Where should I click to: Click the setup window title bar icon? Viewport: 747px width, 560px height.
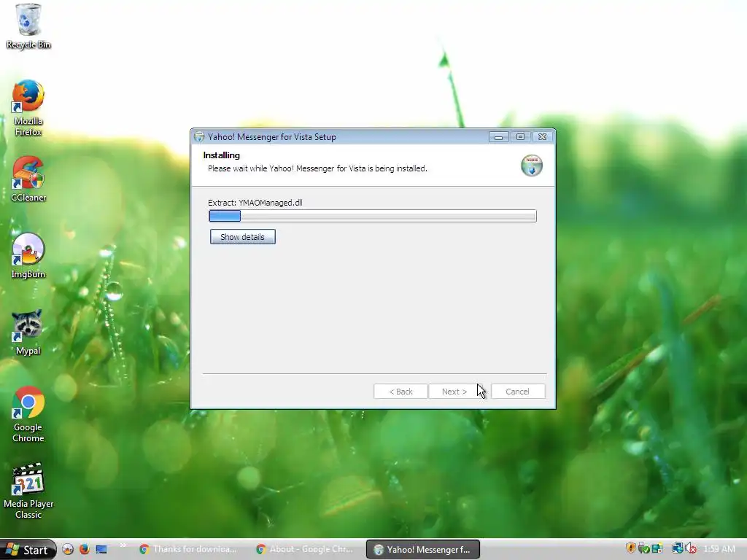[199, 136]
